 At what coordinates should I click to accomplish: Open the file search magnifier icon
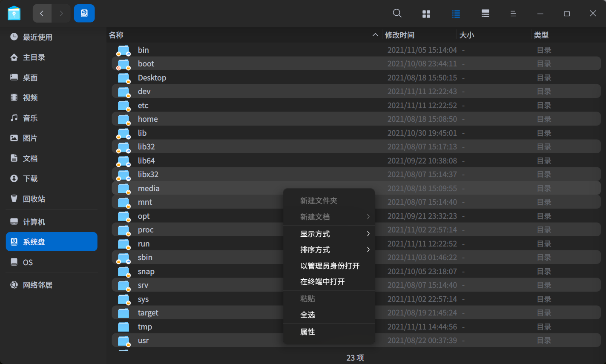point(397,13)
